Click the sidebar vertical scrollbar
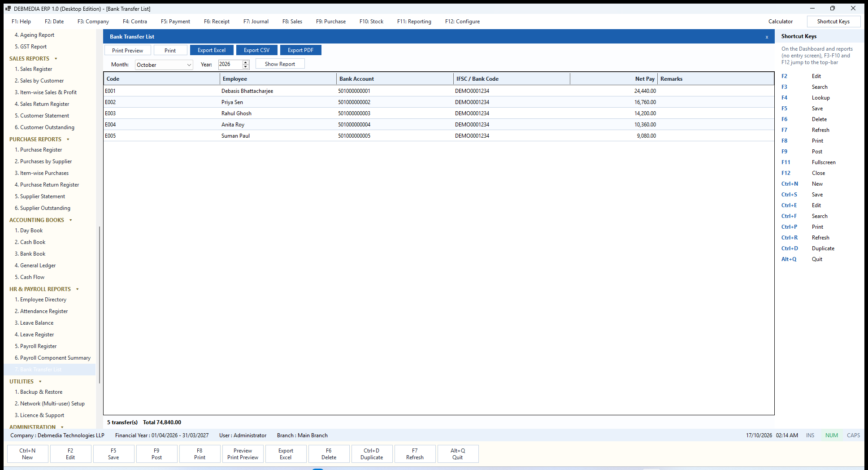This screenshot has height=470, width=868. (99, 305)
